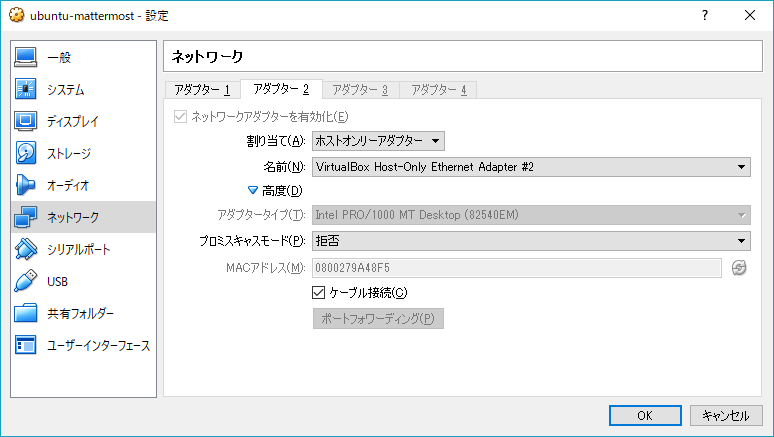Screen dimensions: 774x437
Task: Select the システム (System) chip icon
Action: coord(26,90)
